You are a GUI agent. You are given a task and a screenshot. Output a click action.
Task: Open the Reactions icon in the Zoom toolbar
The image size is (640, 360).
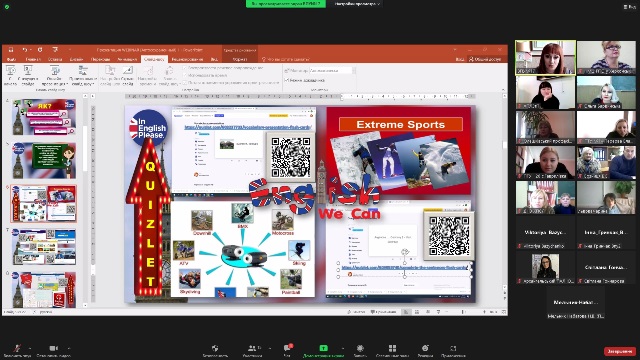pos(425,348)
